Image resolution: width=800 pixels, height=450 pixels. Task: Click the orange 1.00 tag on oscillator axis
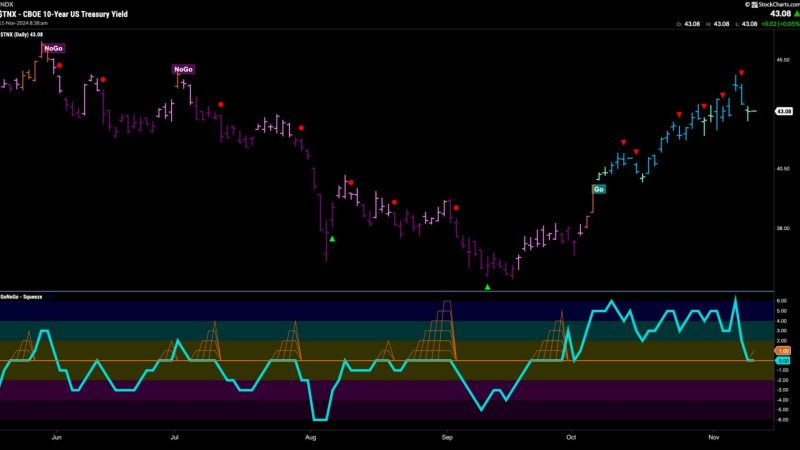[x=783, y=351]
